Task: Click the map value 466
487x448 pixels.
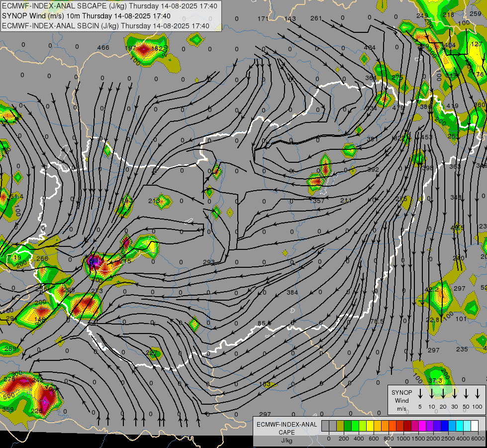Action: [x=103, y=48]
